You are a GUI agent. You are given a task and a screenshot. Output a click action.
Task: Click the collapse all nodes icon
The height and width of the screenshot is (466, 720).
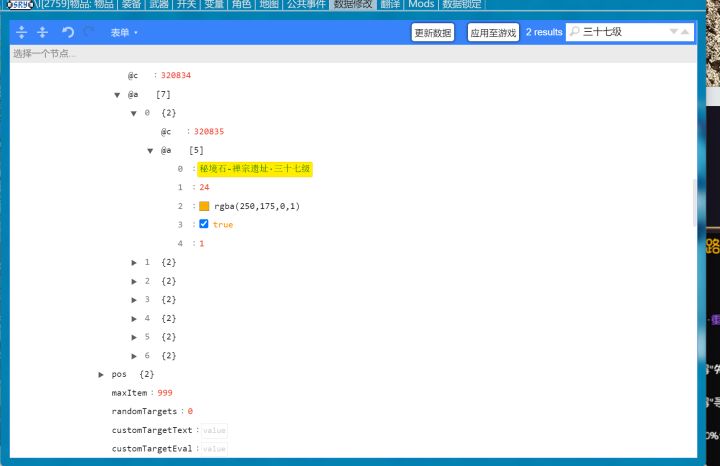[43, 33]
